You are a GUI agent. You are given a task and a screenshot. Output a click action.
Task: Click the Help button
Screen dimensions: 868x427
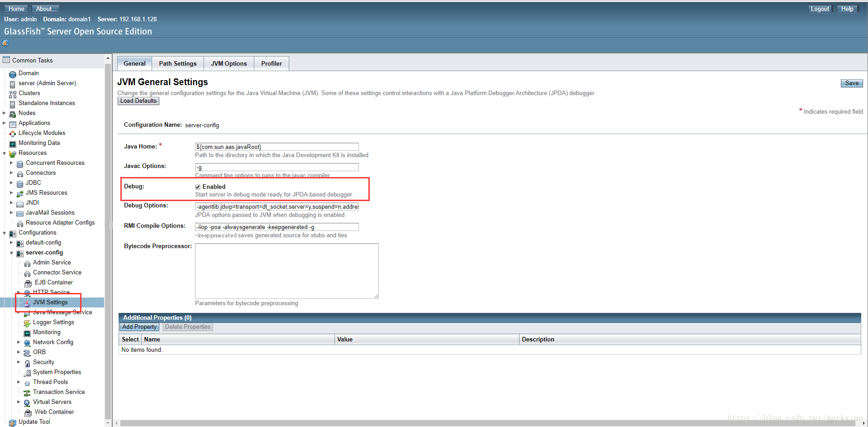click(x=847, y=9)
